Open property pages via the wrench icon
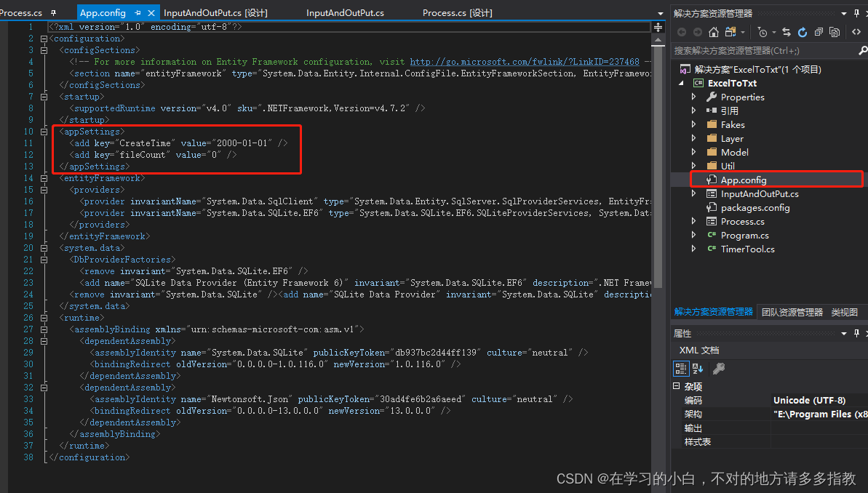 point(718,368)
